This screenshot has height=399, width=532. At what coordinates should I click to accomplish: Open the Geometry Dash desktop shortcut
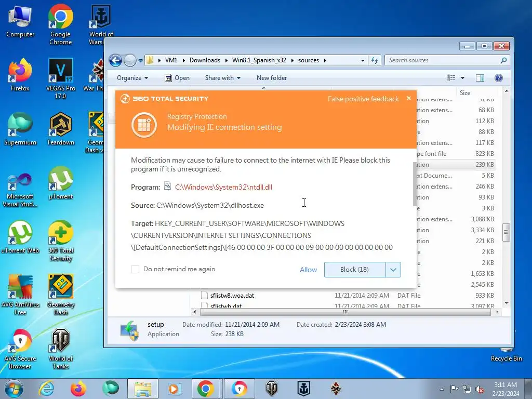(60, 295)
